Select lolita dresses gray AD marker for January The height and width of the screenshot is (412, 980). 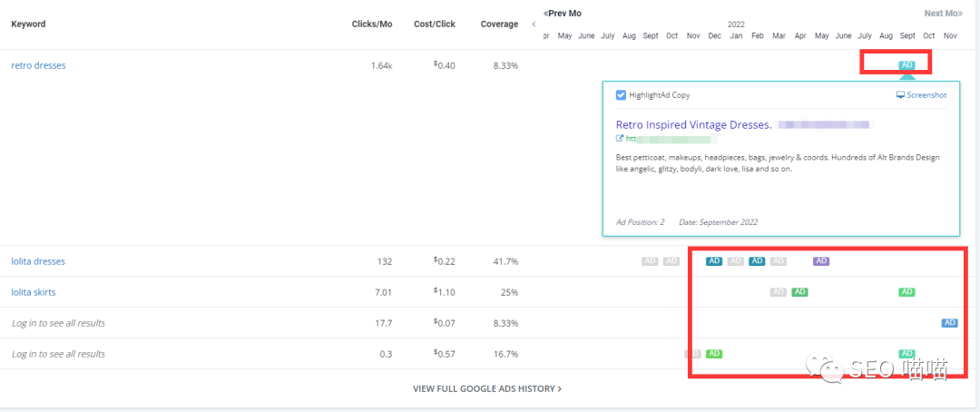click(x=736, y=261)
